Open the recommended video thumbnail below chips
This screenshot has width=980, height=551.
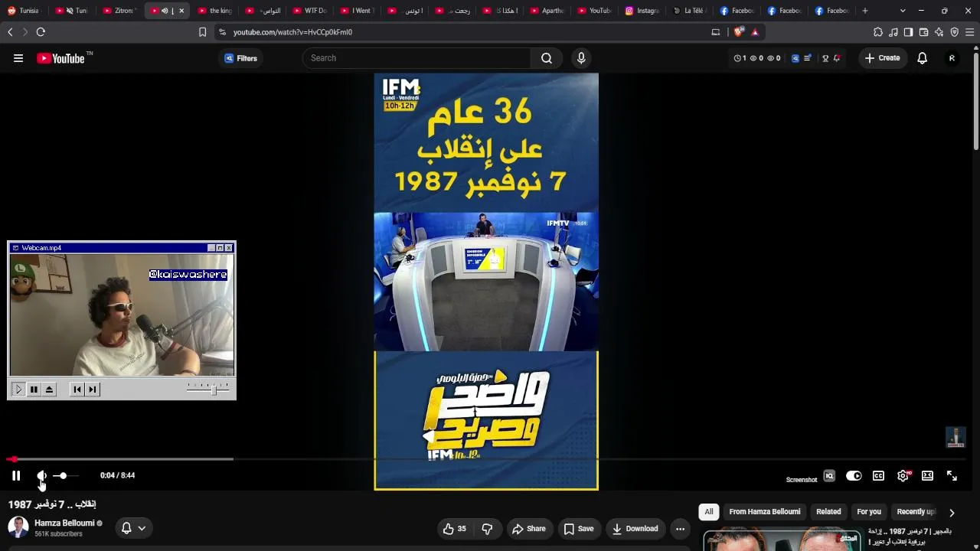pos(782,540)
